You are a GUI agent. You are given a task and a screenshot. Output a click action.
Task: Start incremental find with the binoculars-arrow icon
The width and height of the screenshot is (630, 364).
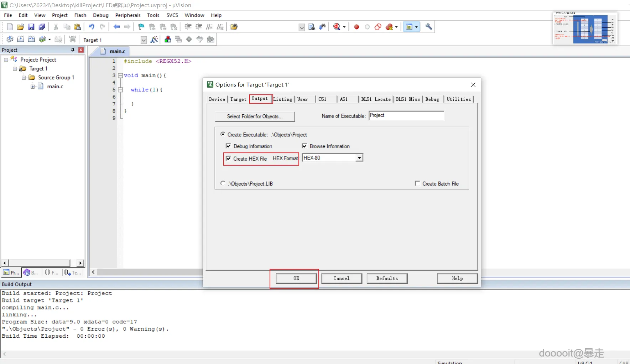point(322,27)
